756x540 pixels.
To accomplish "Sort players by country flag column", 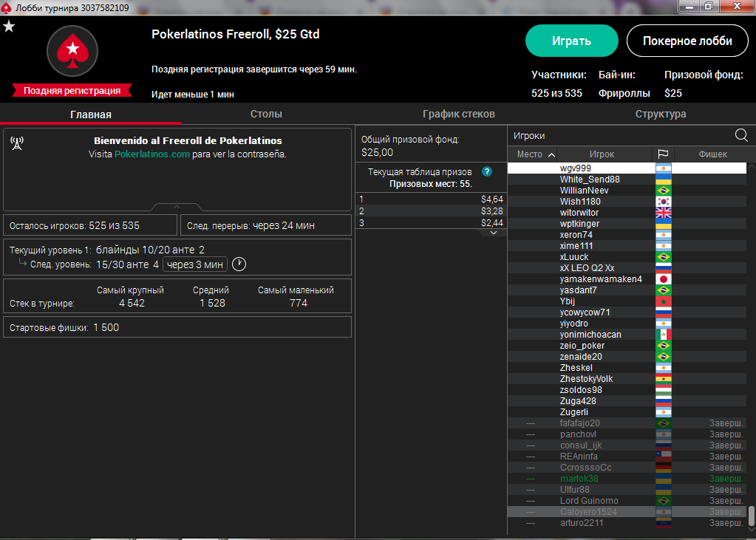I will tap(663, 154).
